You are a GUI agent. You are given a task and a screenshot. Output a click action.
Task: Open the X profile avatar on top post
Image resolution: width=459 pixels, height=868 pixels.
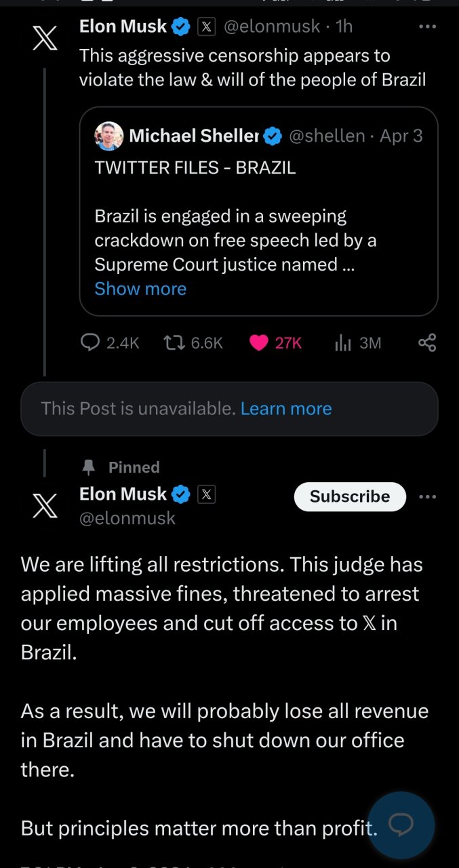pyautogui.click(x=45, y=37)
